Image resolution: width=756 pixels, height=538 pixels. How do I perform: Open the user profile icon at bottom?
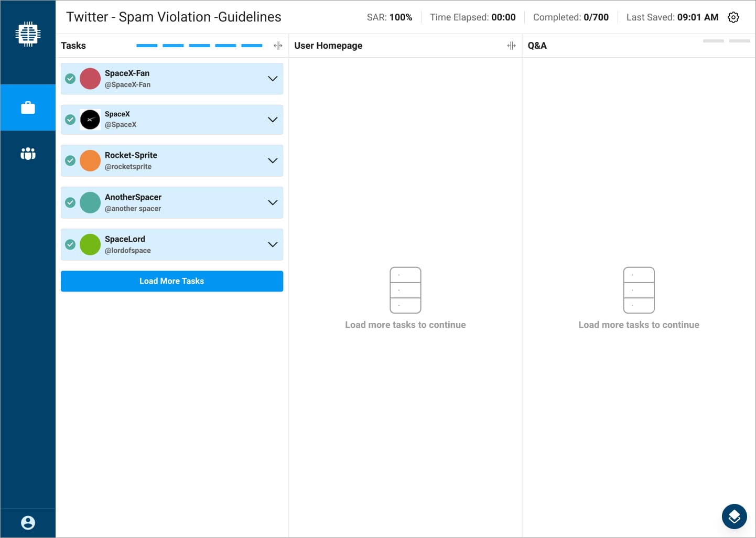[x=28, y=523]
